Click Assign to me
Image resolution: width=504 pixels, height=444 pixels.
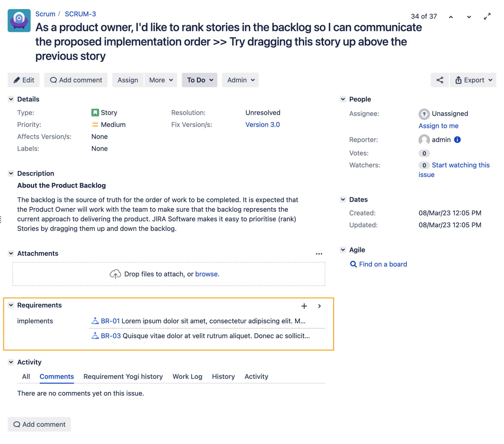[x=438, y=126]
